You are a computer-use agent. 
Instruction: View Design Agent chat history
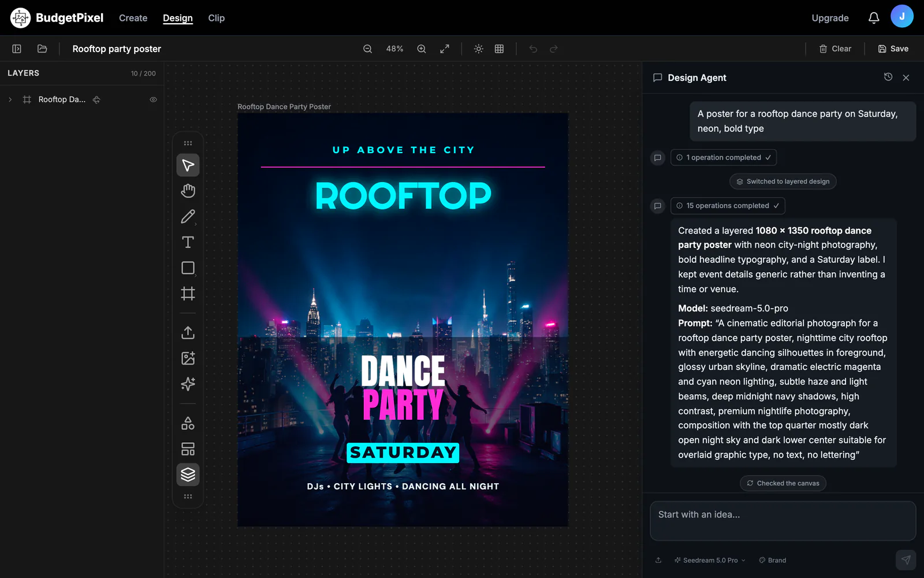[888, 77]
